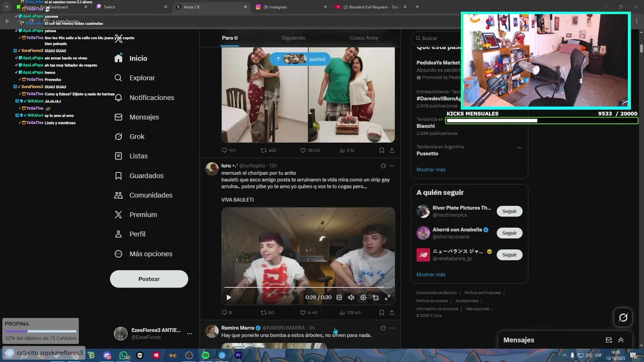Switch to Para ti timeline tab
The image size is (644, 362).
click(230, 38)
